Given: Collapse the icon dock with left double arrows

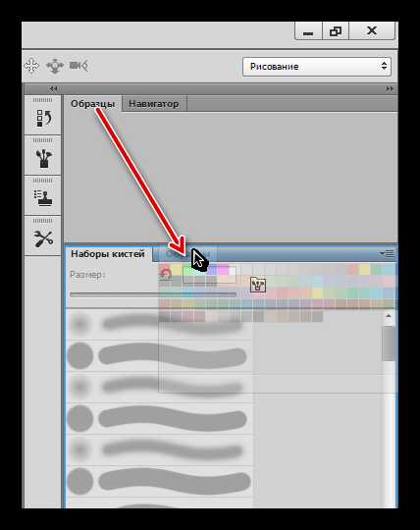Looking at the screenshot, I should [53, 89].
